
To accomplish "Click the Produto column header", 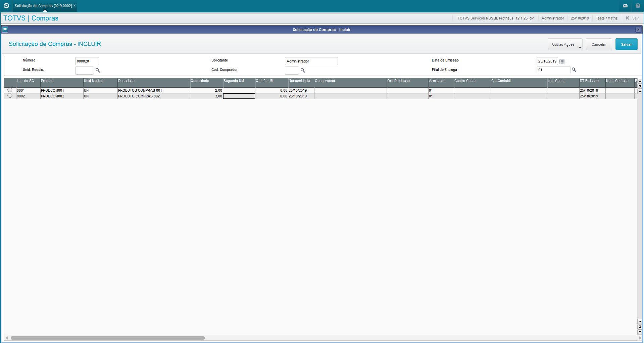I will tap(62, 83).
